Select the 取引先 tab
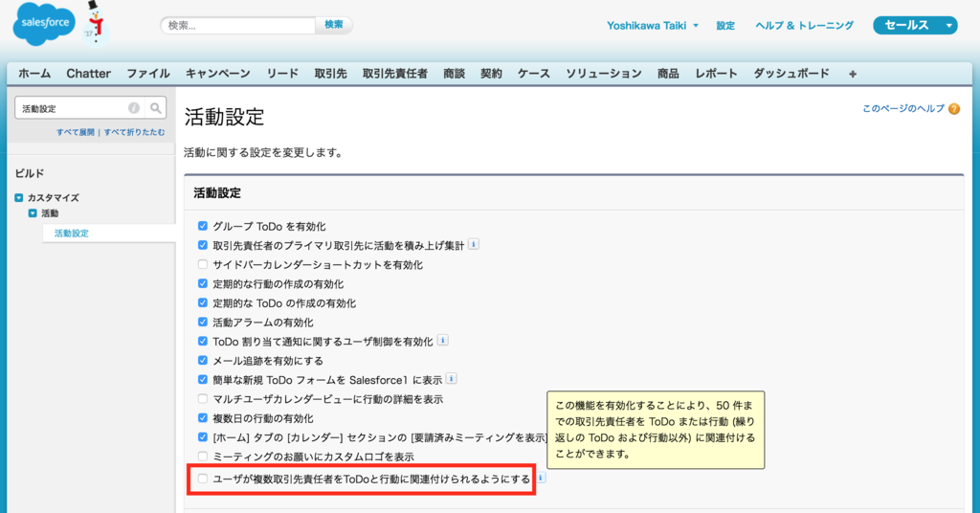 (x=330, y=74)
